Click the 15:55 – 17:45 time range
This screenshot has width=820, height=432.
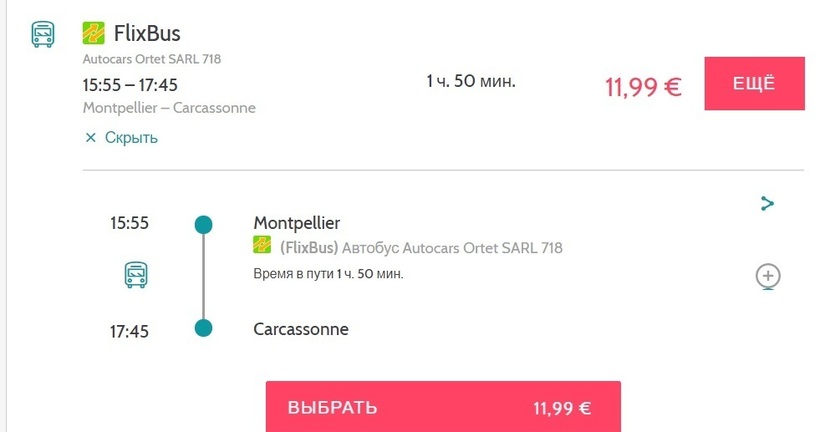click(130, 85)
